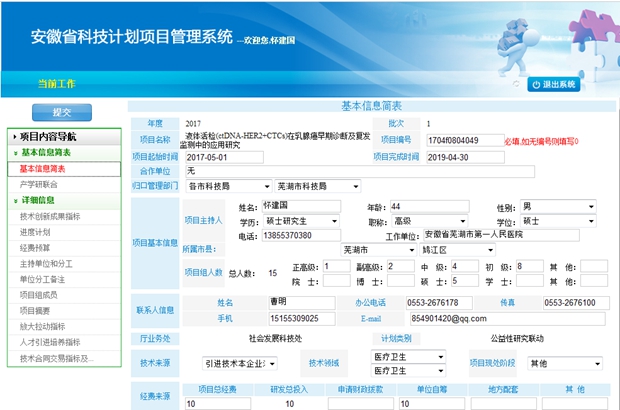Click the 院士 count field
This screenshot has height=410, width=620.
336,281
